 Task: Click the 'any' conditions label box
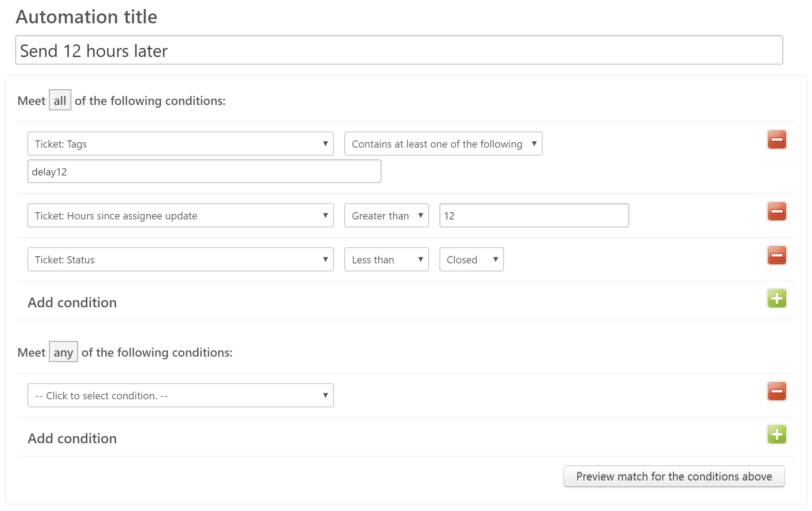[63, 352]
